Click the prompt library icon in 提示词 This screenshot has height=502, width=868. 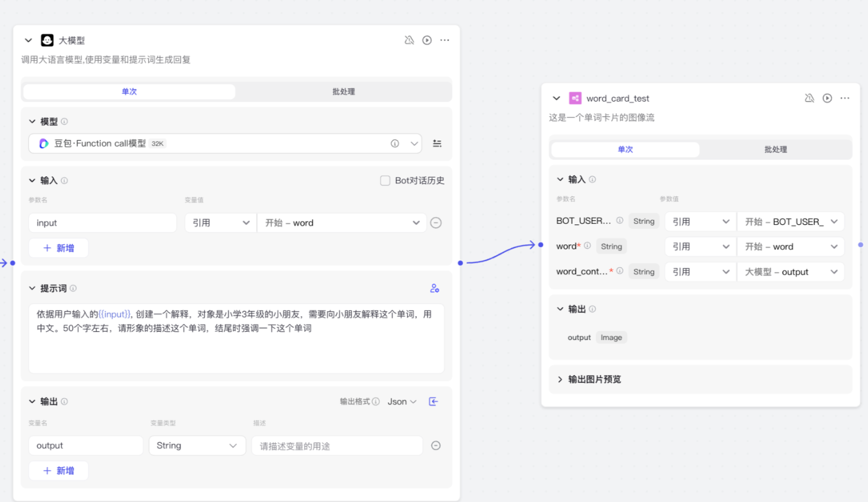tap(435, 288)
